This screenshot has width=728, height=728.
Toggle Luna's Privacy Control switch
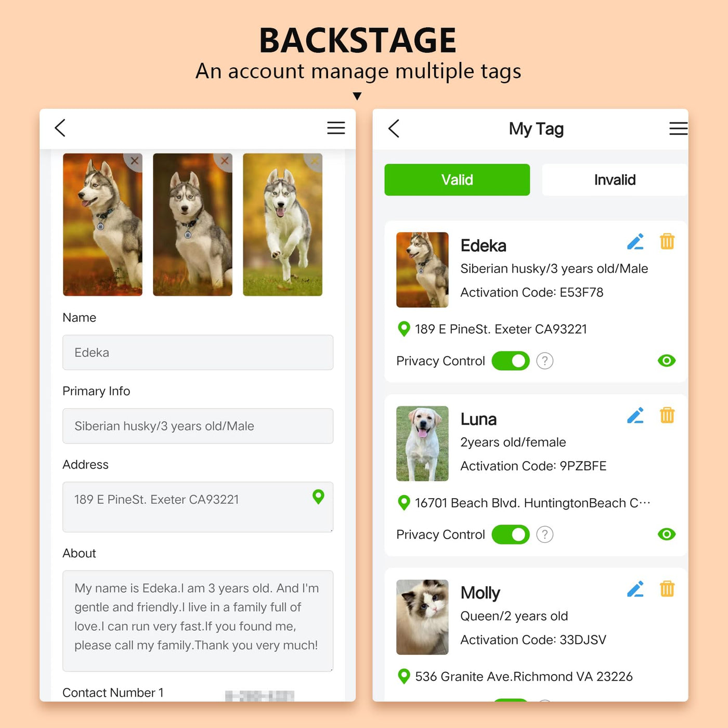[511, 535]
